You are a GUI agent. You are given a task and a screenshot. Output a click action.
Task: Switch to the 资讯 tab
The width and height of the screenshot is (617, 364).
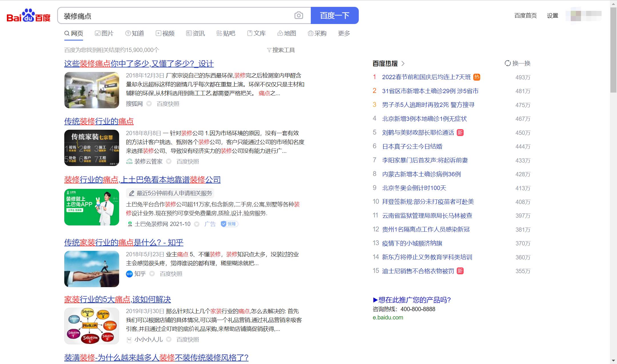[x=195, y=33]
